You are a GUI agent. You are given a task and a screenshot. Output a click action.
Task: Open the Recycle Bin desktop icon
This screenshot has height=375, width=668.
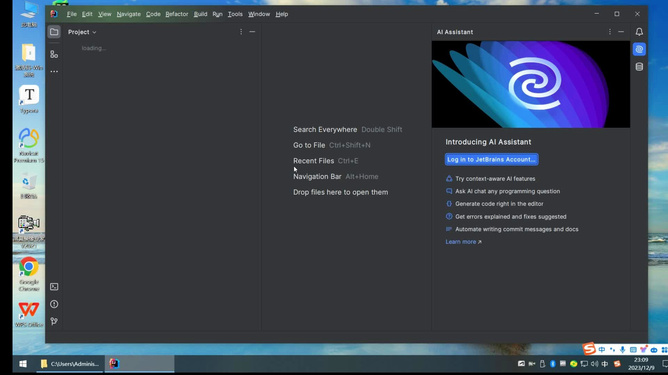point(29,187)
